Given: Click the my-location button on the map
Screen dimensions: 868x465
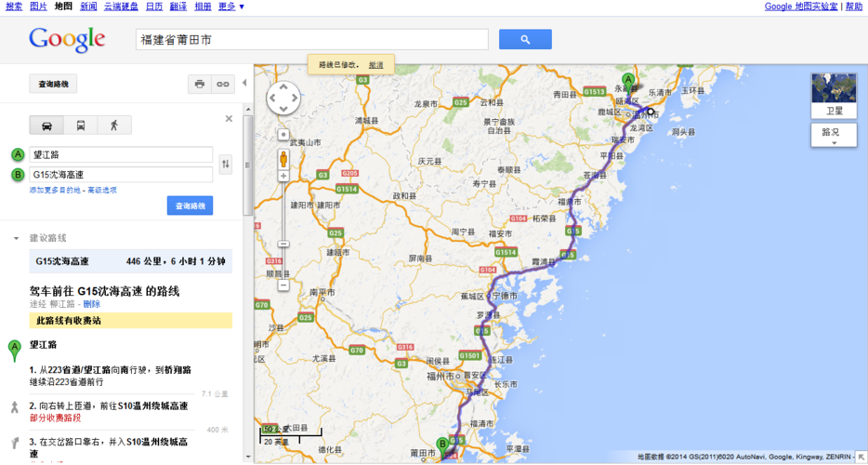Looking at the screenshot, I should (283, 135).
